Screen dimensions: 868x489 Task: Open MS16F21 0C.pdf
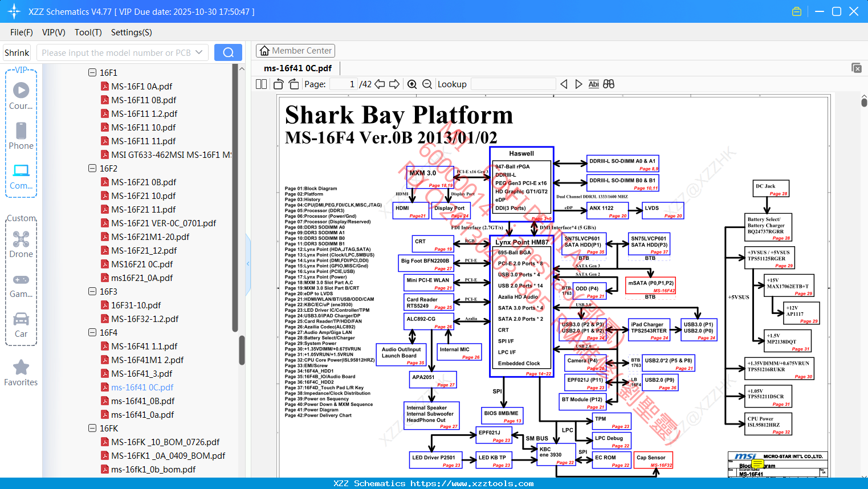(142, 264)
